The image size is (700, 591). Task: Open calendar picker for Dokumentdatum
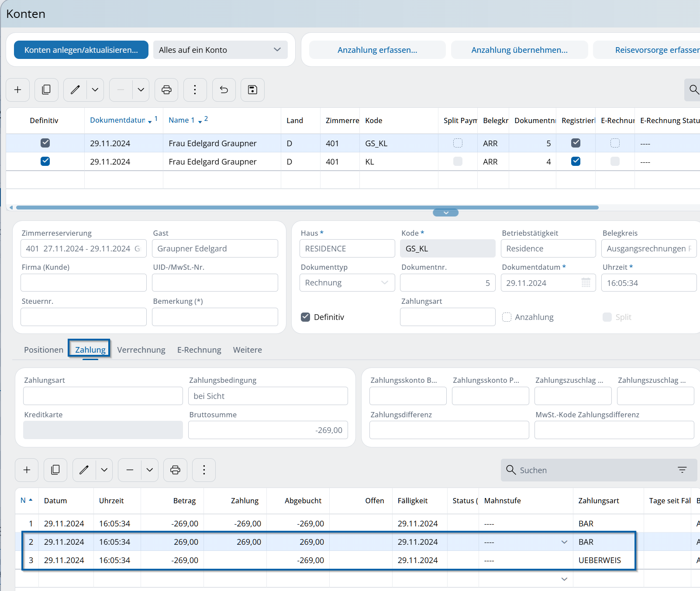586,283
